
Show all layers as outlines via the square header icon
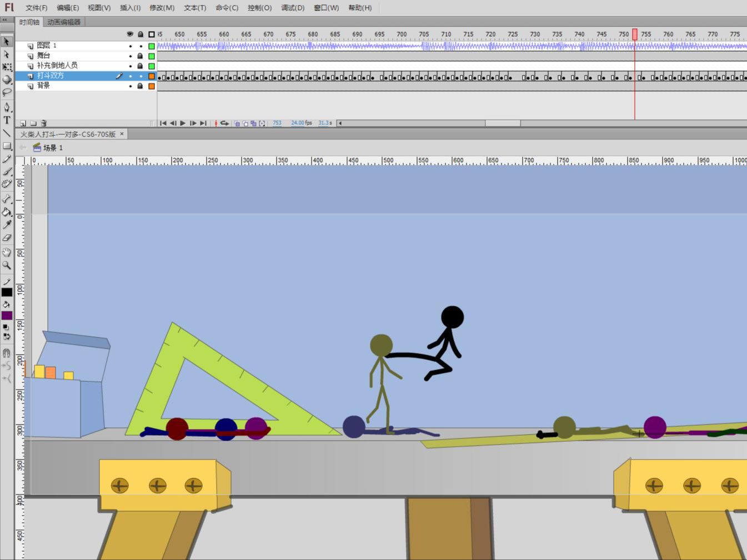pos(152,34)
